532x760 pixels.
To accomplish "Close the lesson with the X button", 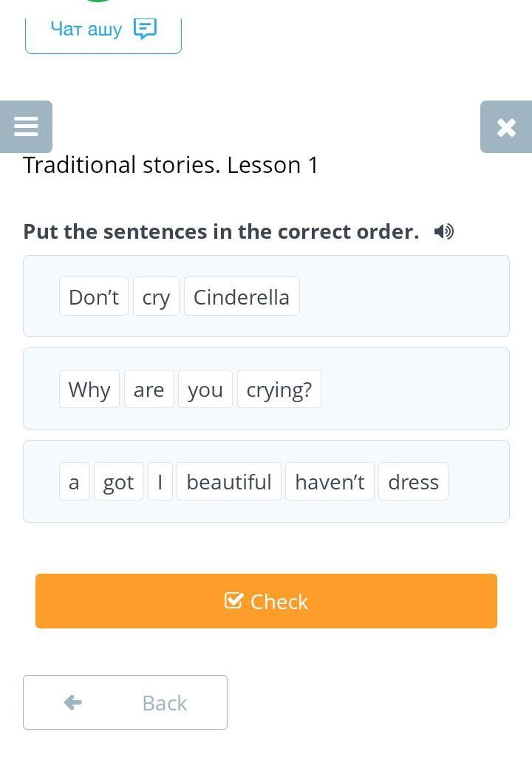I will tap(506, 127).
